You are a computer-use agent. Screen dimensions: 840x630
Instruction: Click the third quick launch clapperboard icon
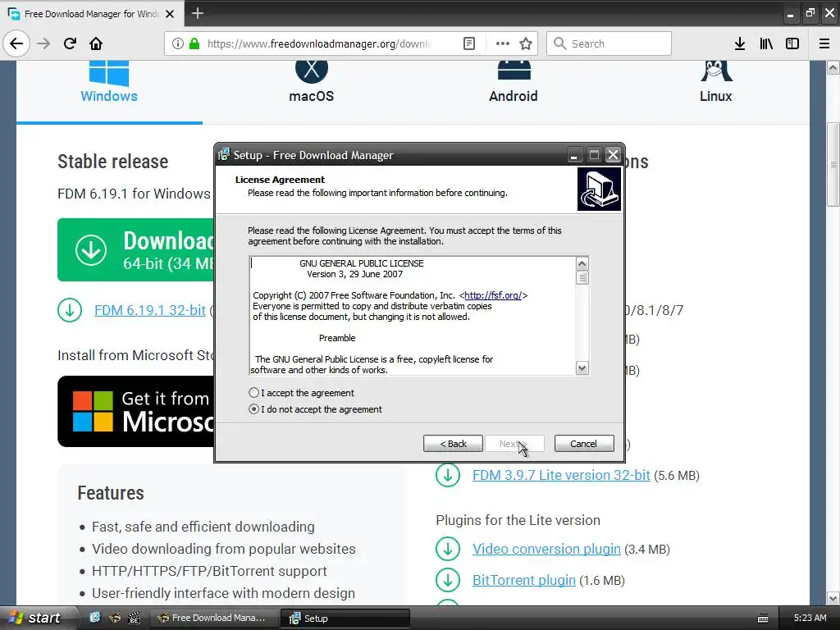(134, 618)
